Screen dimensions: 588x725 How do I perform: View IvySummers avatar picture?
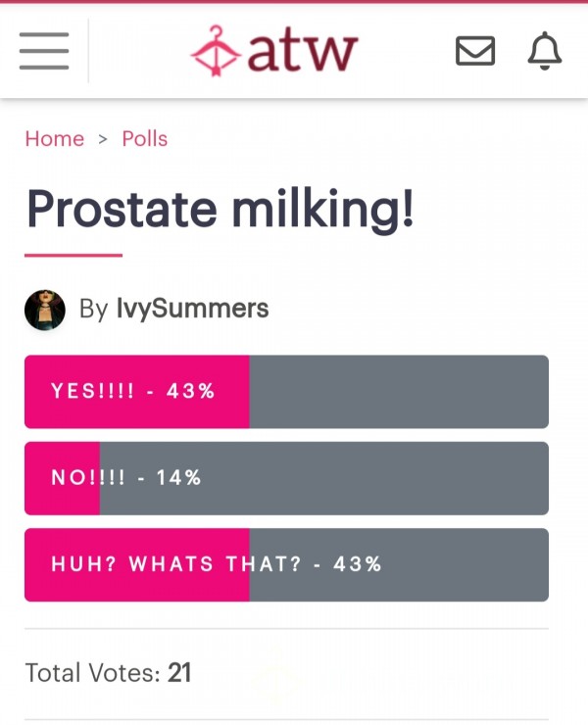[45, 310]
